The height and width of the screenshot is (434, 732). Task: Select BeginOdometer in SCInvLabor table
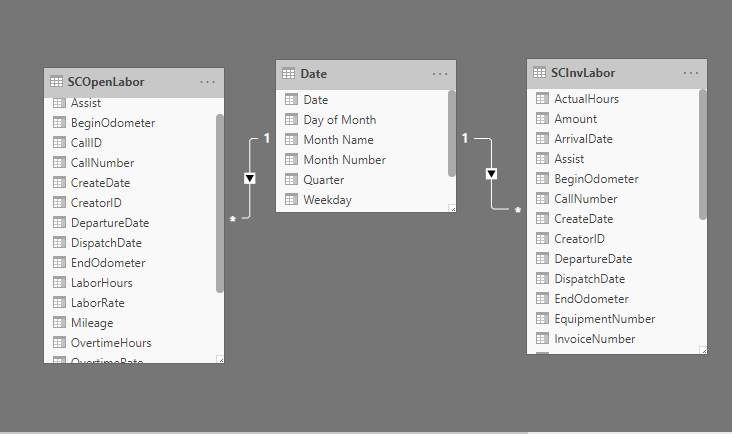pos(596,179)
